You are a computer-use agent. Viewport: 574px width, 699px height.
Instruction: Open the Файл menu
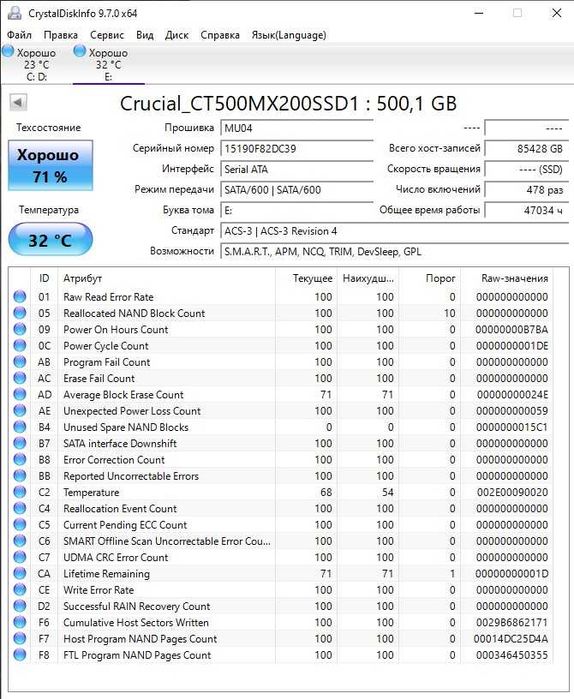19,35
